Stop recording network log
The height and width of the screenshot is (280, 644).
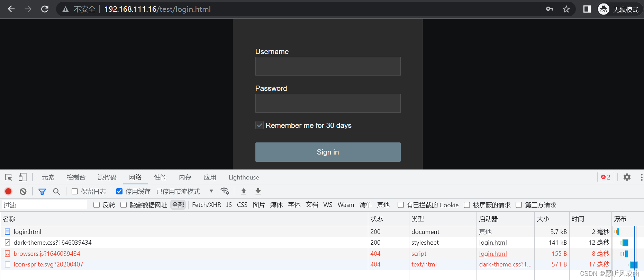click(x=8, y=191)
